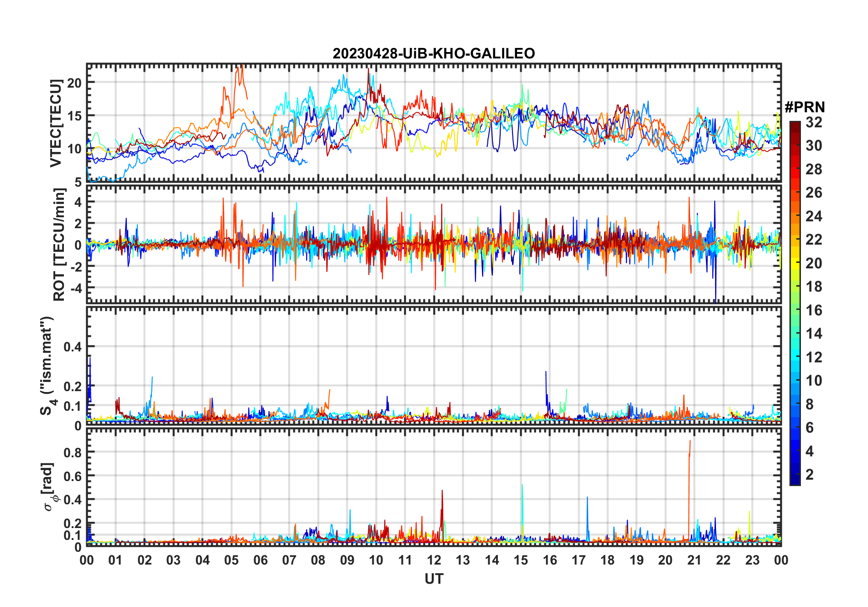Click the PRN colorbar strip
The height and width of the screenshot is (607, 868).
(x=795, y=303)
